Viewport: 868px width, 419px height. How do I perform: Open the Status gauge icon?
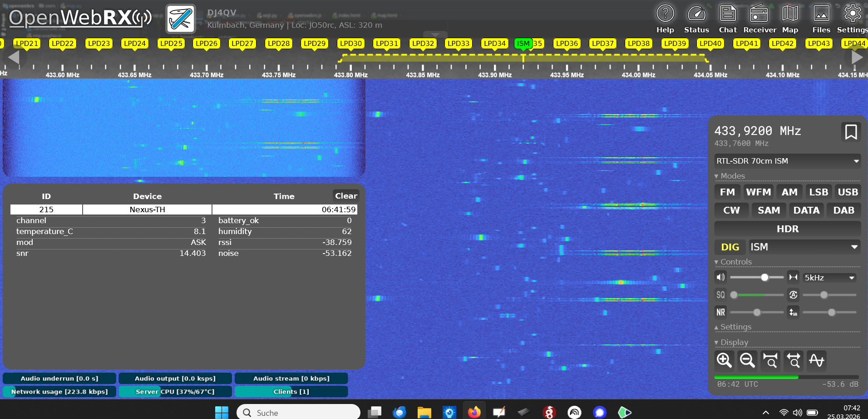pyautogui.click(x=696, y=19)
